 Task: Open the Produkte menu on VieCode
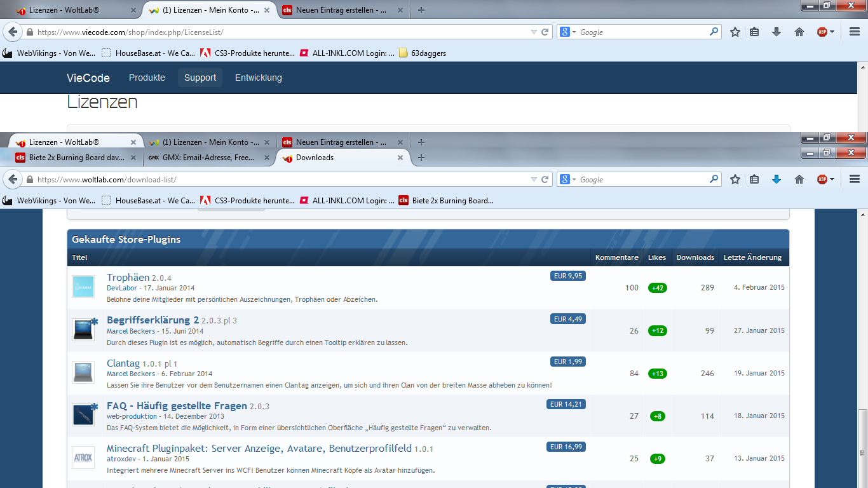click(x=147, y=78)
